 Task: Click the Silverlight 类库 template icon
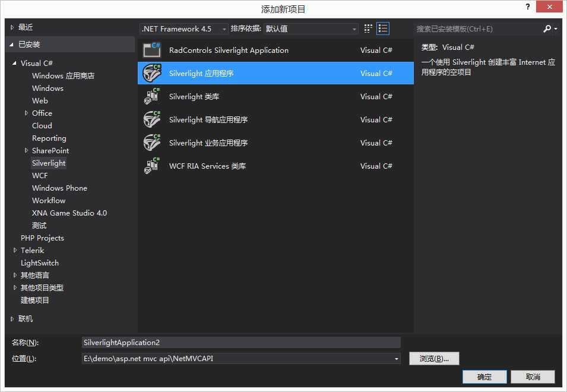coord(152,96)
